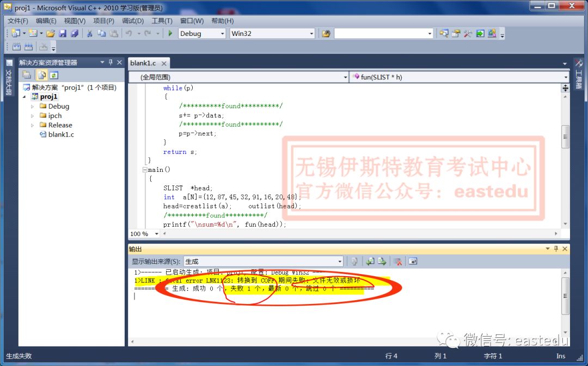The image size is (588, 366).
Task: Collapse the proj1 project node
Action: (x=24, y=97)
